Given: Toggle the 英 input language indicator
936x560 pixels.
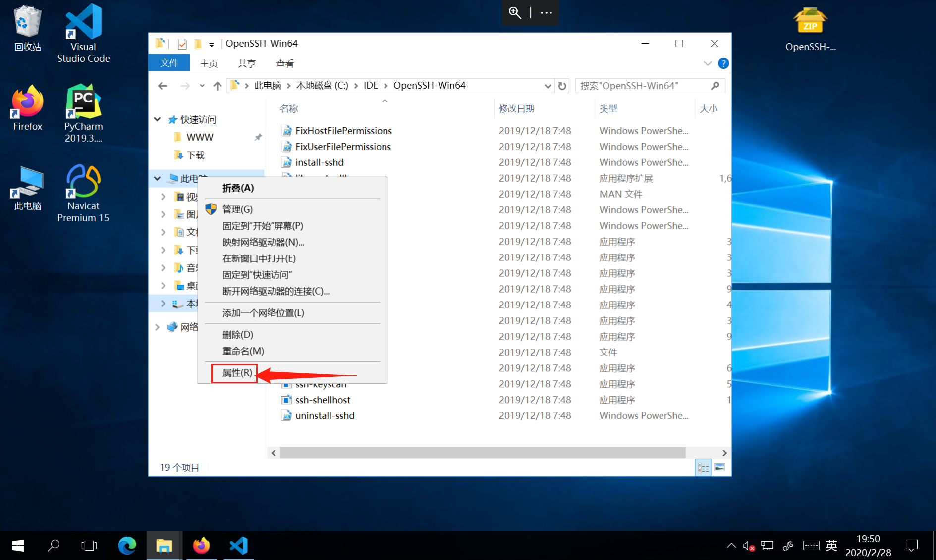Looking at the screenshot, I should click(x=831, y=545).
